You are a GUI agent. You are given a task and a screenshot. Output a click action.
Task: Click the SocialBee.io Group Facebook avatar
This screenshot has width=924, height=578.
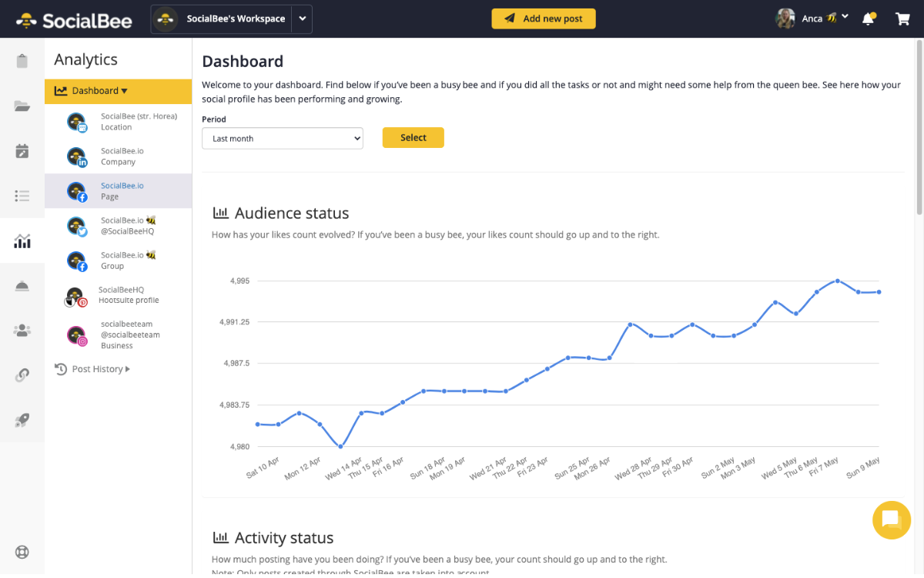77,261
